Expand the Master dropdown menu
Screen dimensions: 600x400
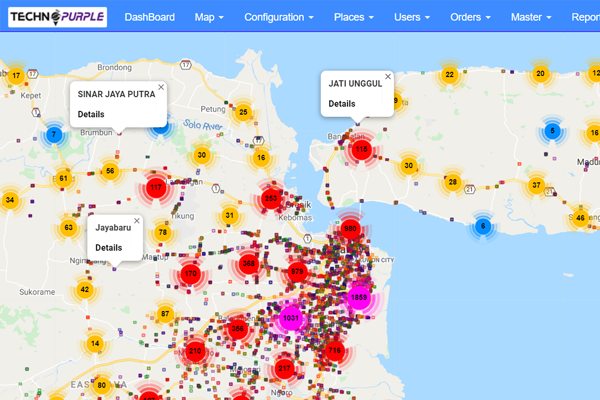pos(531,17)
